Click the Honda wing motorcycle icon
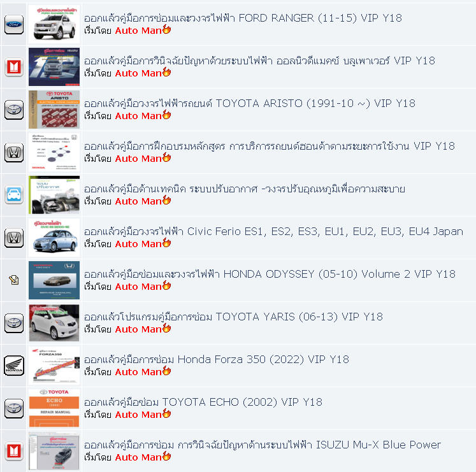Image resolution: width=476 pixels, height=472 pixels. [14, 366]
